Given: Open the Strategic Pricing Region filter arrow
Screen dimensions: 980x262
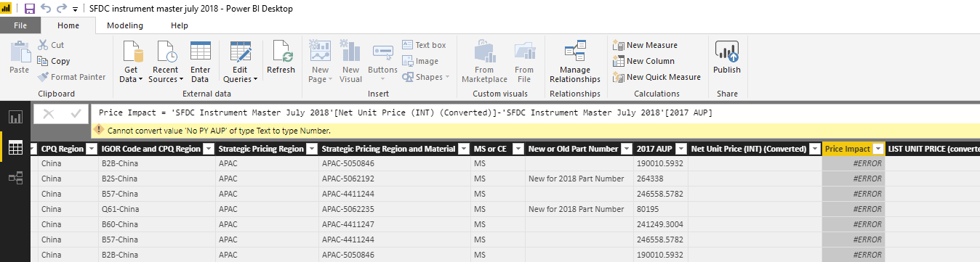Looking at the screenshot, I should coord(311,149).
